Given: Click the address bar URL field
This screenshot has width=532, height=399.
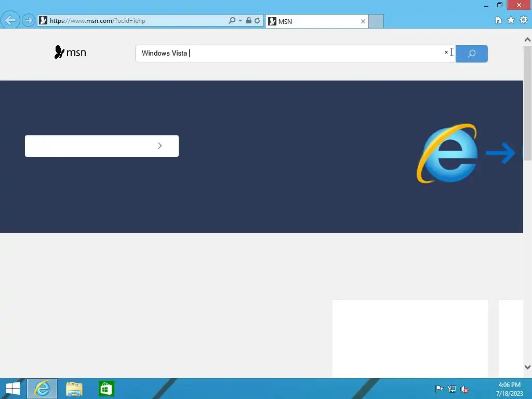Looking at the screenshot, I should [x=132, y=21].
